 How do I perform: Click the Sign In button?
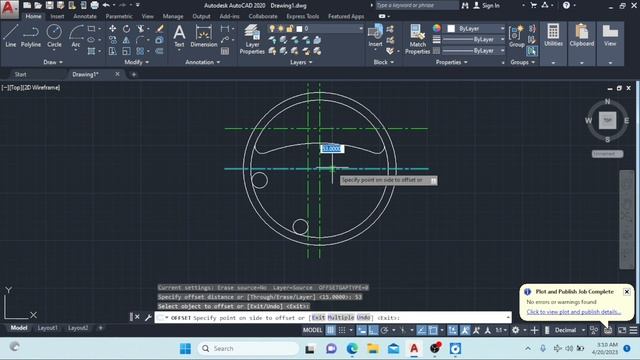486,5
